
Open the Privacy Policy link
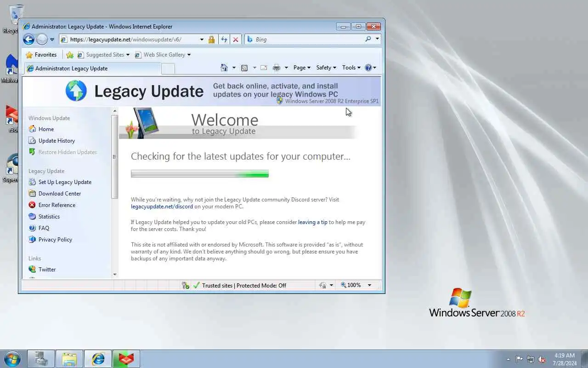55,240
